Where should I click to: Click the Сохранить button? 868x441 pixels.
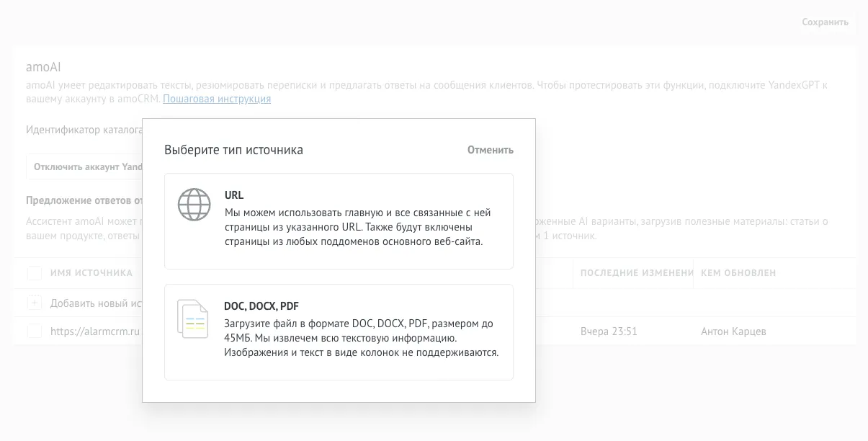825,22
